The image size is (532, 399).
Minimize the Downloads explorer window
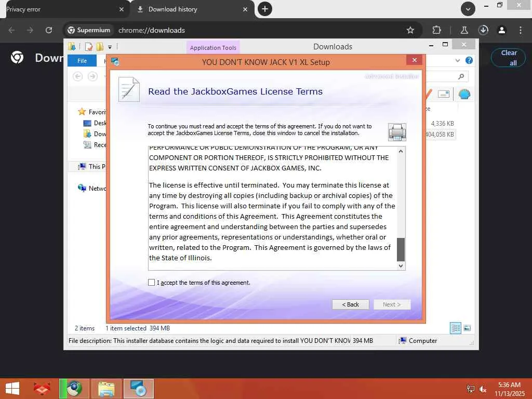tap(431, 45)
